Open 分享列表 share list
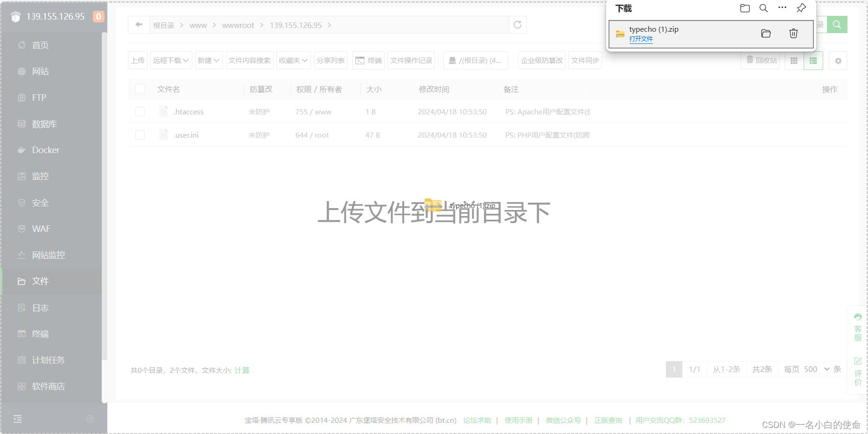The width and height of the screenshot is (868, 434). [x=330, y=60]
